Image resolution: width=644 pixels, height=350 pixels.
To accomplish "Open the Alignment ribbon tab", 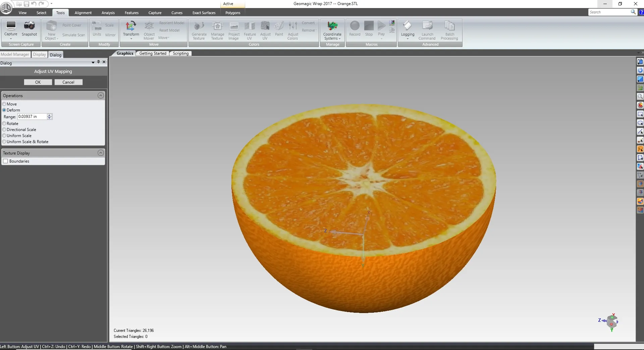I will 83,12.
